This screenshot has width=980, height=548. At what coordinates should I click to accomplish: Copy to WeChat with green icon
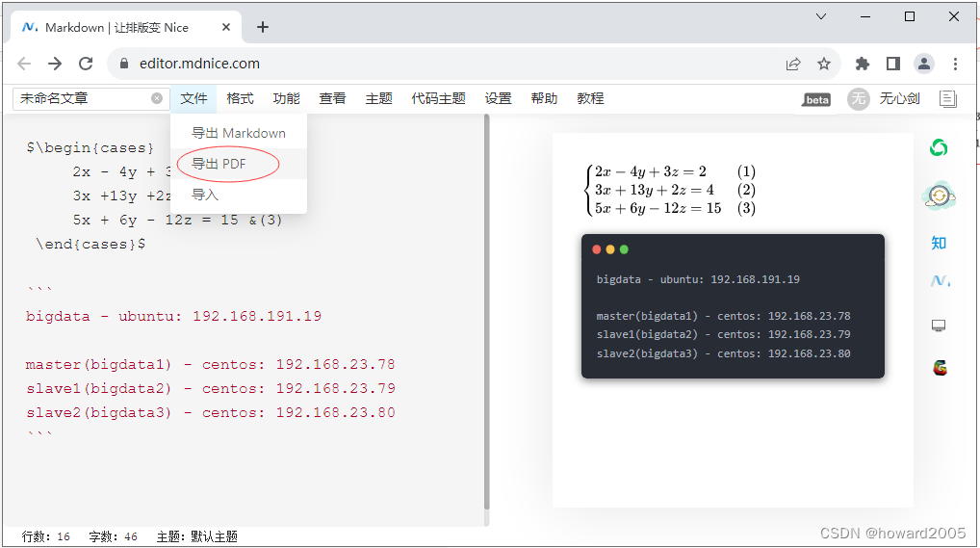coord(939,148)
